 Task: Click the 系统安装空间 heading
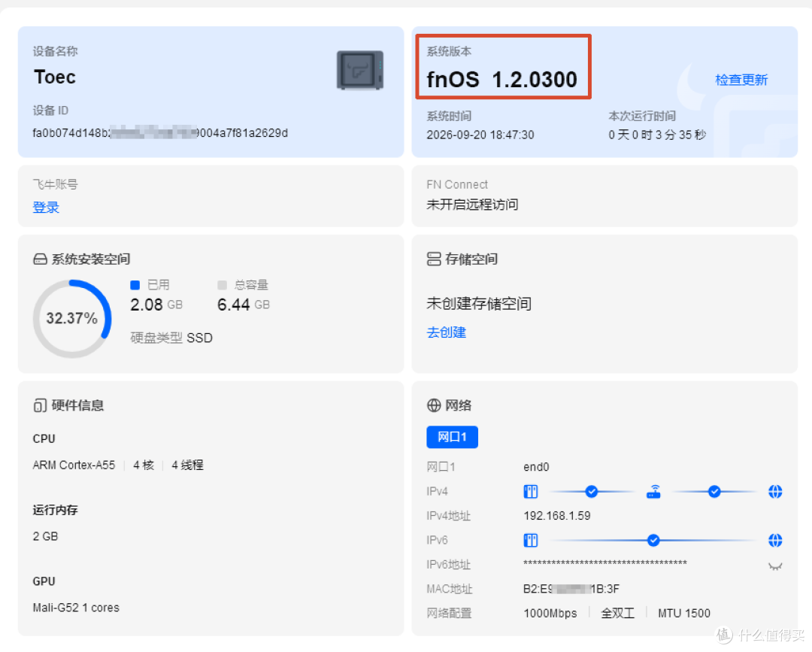tap(91, 259)
